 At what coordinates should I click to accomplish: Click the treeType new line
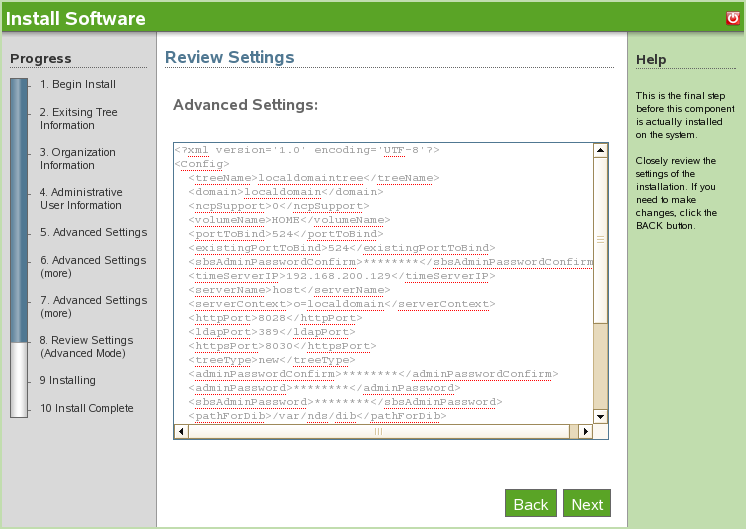pyautogui.click(x=272, y=360)
